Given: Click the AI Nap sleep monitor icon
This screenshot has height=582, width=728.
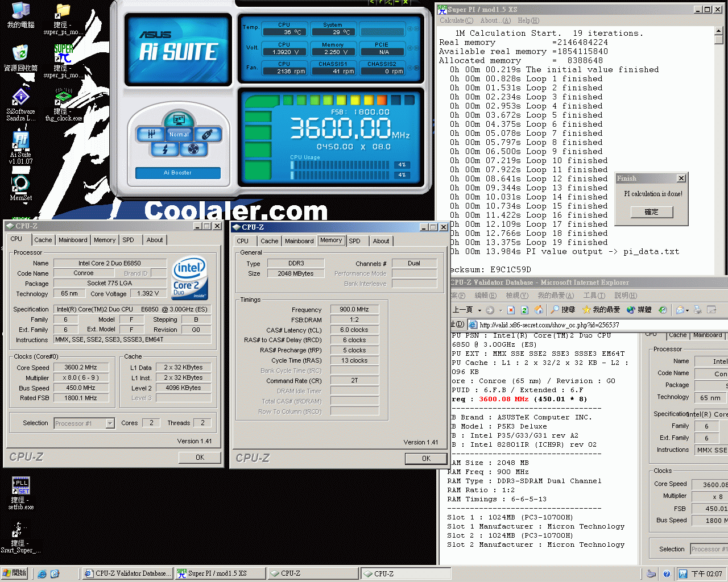Looking at the screenshot, I should click(179, 120).
